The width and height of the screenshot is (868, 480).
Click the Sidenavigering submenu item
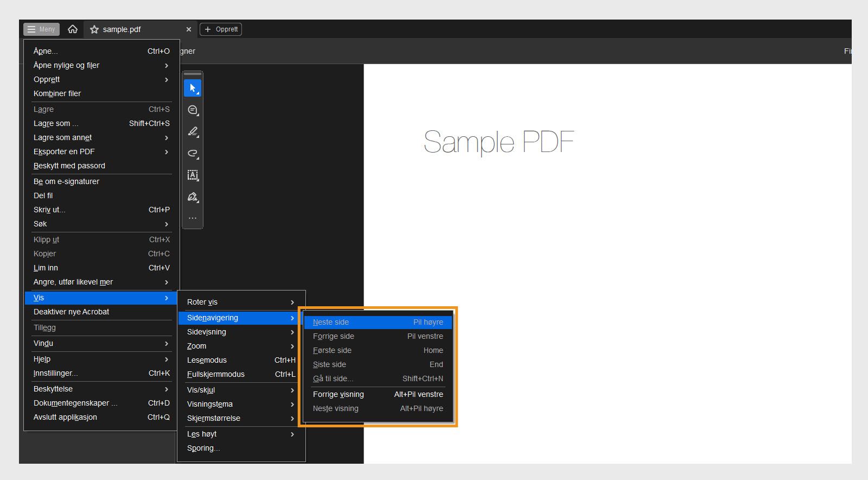[241, 318]
